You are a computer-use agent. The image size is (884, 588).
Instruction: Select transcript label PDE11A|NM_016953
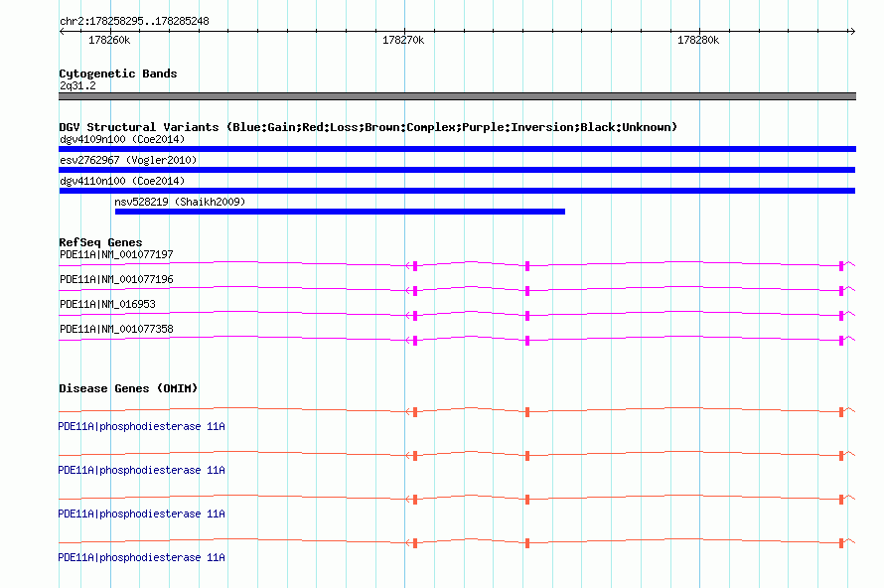[x=107, y=304]
